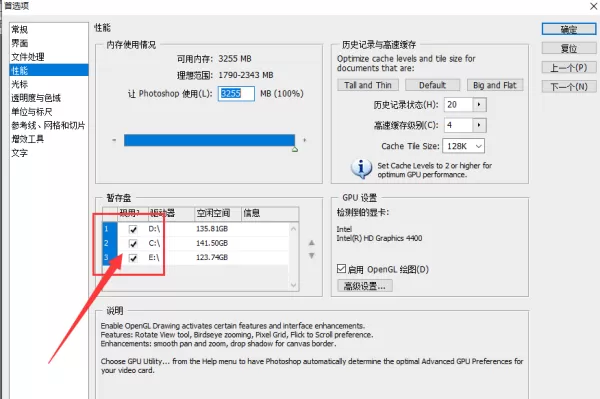The height and width of the screenshot is (399, 600).
Task: Move scratch disk down with the down arrow
Action: tap(311, 256)
